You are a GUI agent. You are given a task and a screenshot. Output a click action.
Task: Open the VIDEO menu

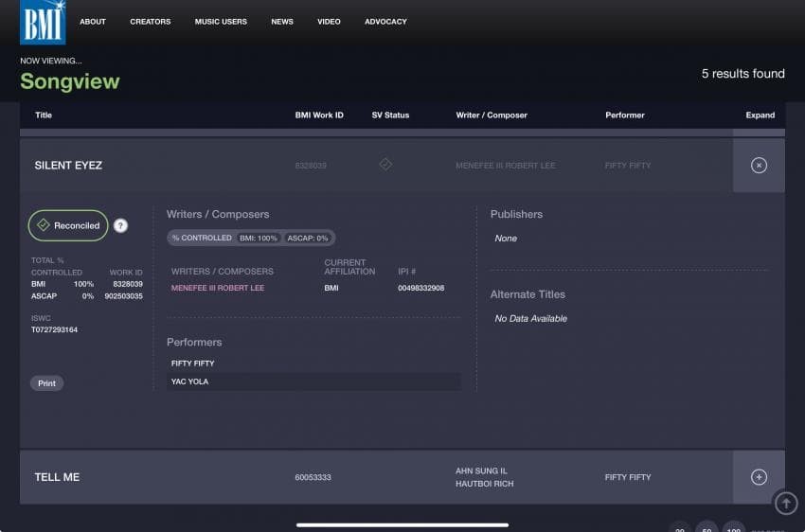tap(329, 22)
